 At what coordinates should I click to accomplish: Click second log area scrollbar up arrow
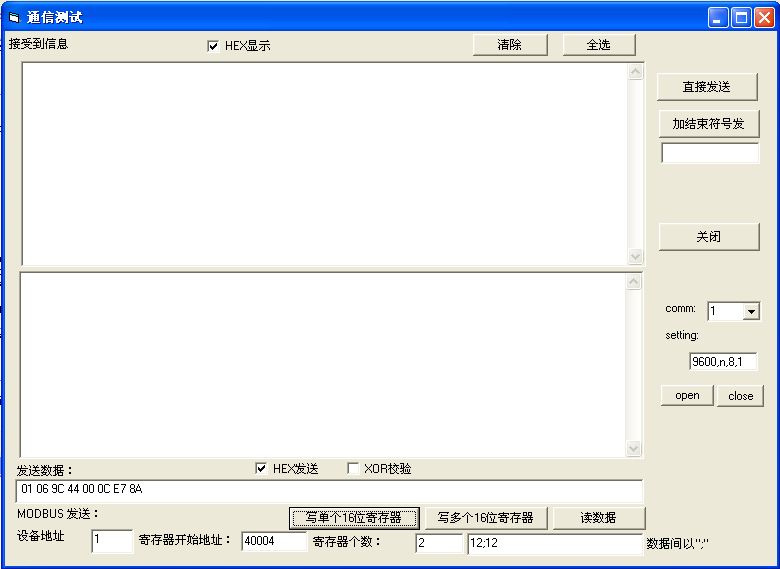coord(633,282)
